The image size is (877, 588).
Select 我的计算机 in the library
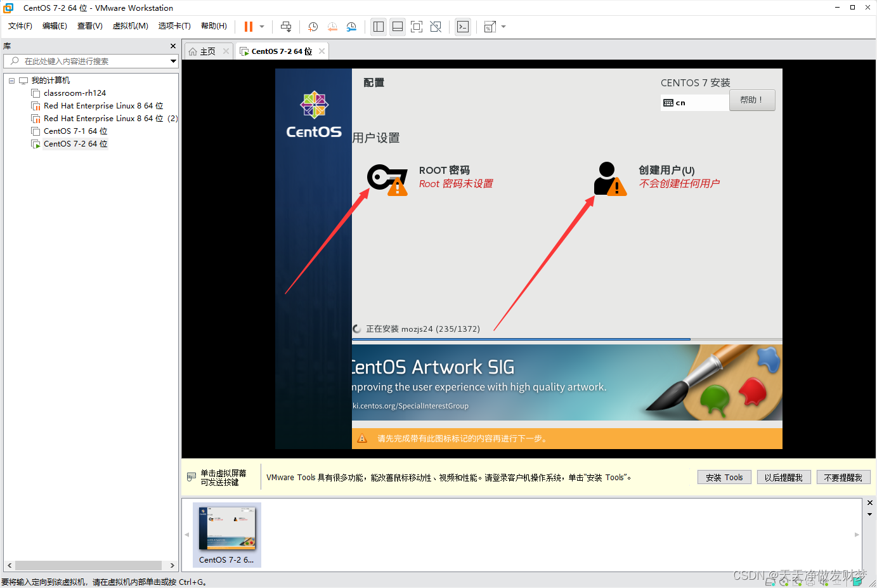coord(51,81)
